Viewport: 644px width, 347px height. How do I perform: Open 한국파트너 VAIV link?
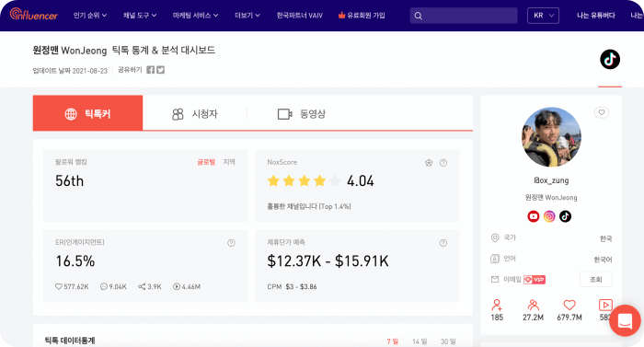point(299,16)
